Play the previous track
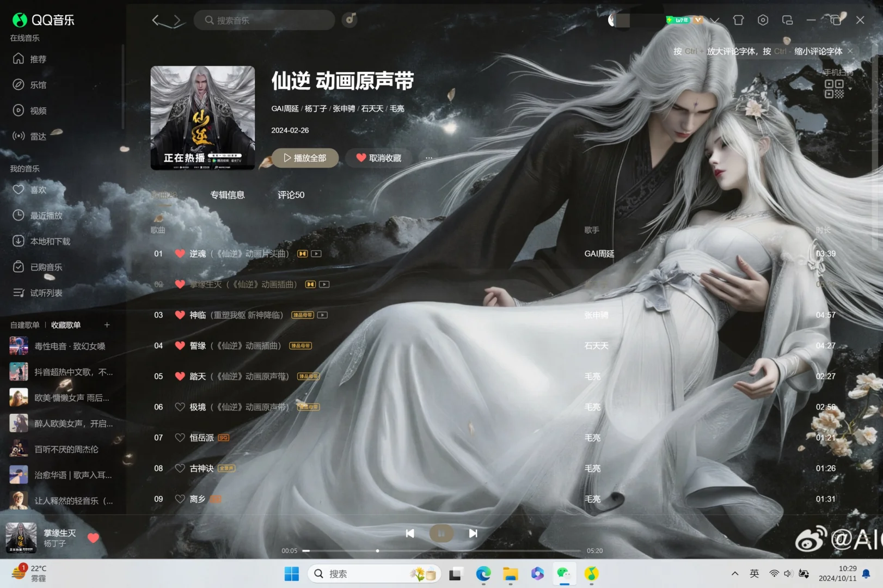This screenshot has width=883, height=588. 410,534
